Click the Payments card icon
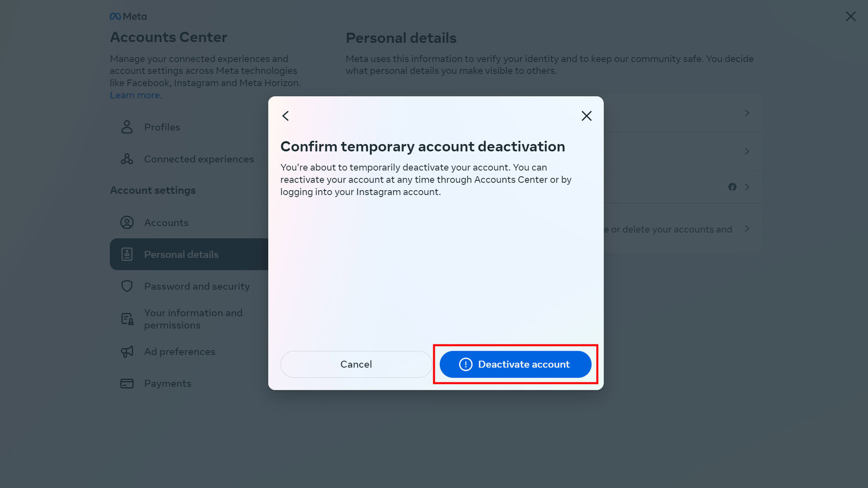 (127, 384)
